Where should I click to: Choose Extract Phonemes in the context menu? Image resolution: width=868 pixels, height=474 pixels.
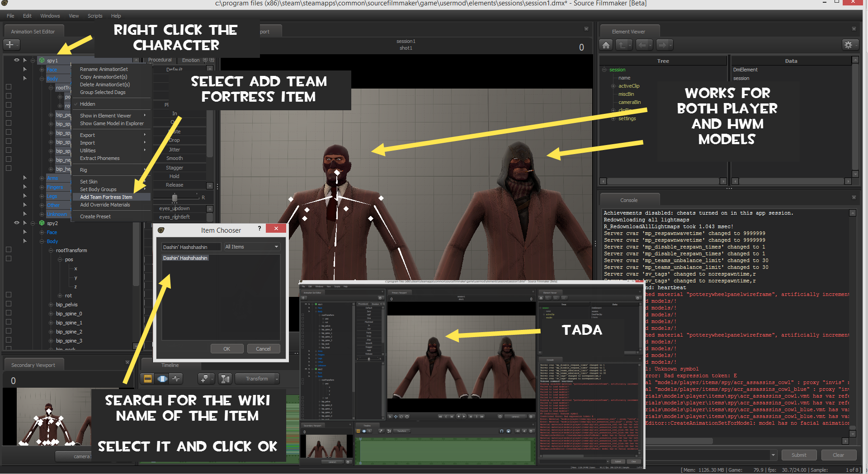tap(111, 158)
